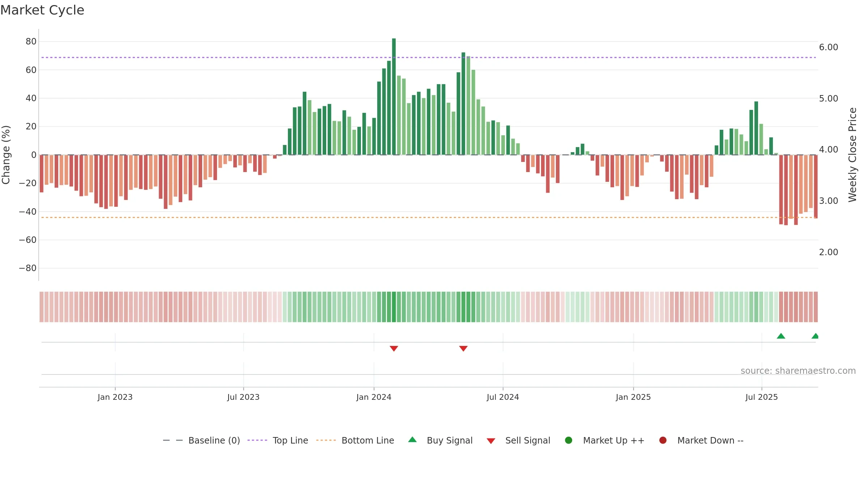Image resolution: width=868 pixels, height=488 pixels.
Task: Toggle the Market Up ++ legend label
Action: (614, 440)
